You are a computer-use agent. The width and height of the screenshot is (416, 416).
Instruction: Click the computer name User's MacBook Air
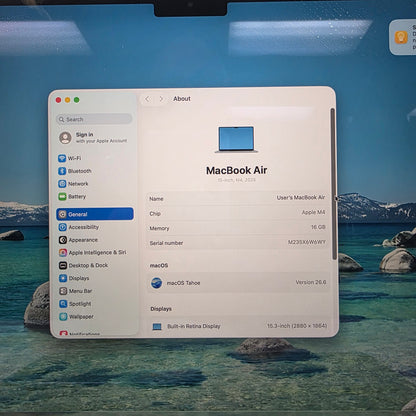click(x=301, y=198)
